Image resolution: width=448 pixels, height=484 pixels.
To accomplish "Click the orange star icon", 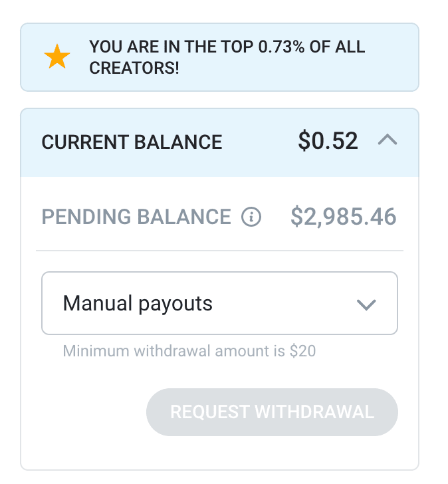I will pos(57,58).
